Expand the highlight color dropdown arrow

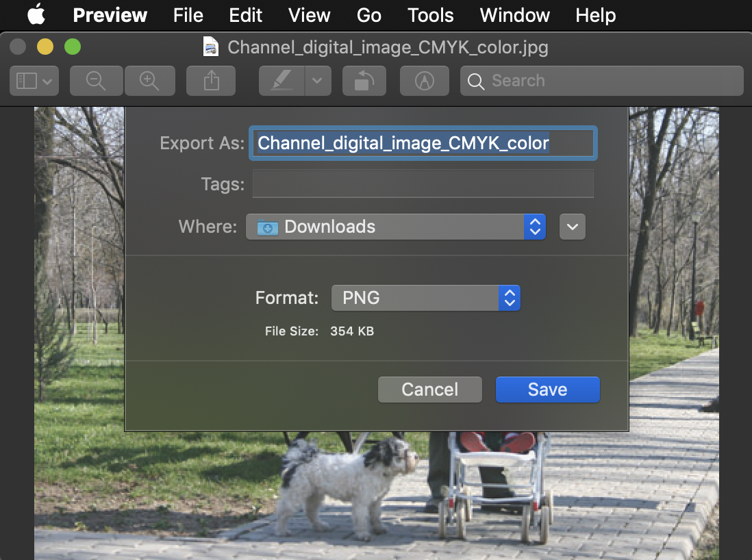(x=318, y=81)
